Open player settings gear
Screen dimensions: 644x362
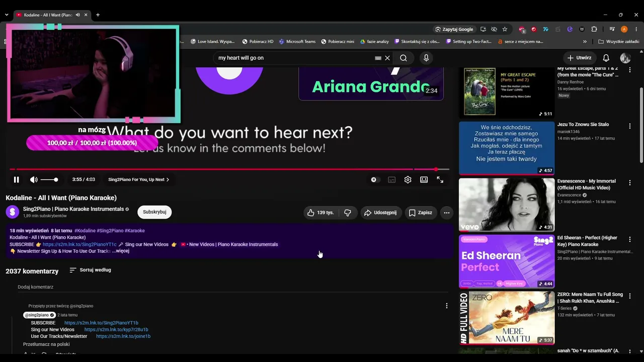(408, 179)
